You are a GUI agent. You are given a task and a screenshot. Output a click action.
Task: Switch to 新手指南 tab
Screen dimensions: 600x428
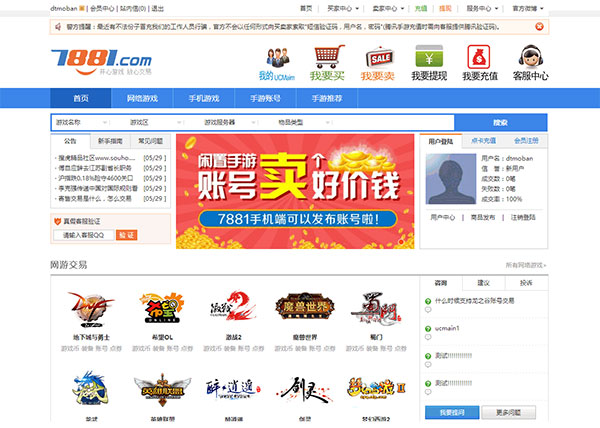point(110,141)
